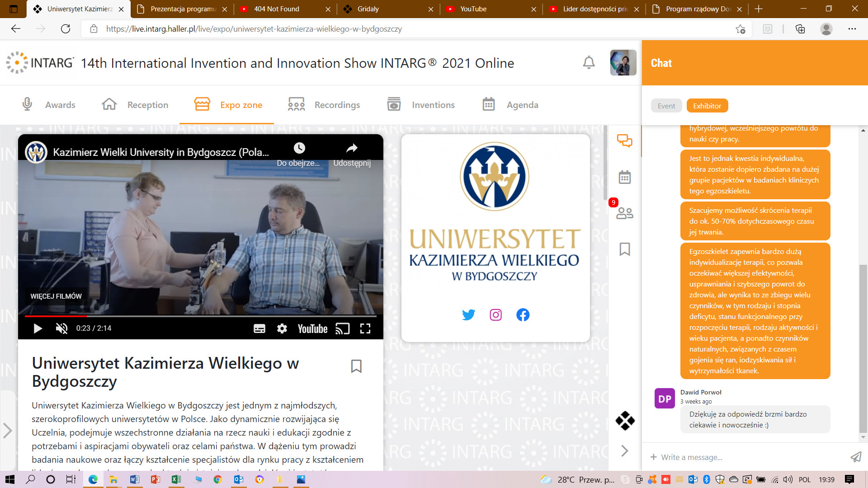Open PowerPoint from the taskbar

[155, 479]
